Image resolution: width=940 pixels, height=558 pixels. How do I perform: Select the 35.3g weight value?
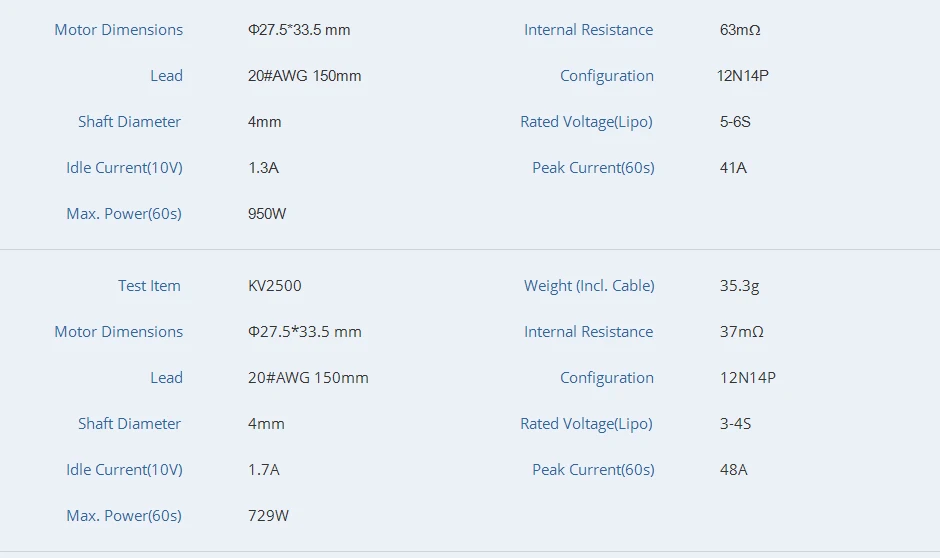[739, 286]
